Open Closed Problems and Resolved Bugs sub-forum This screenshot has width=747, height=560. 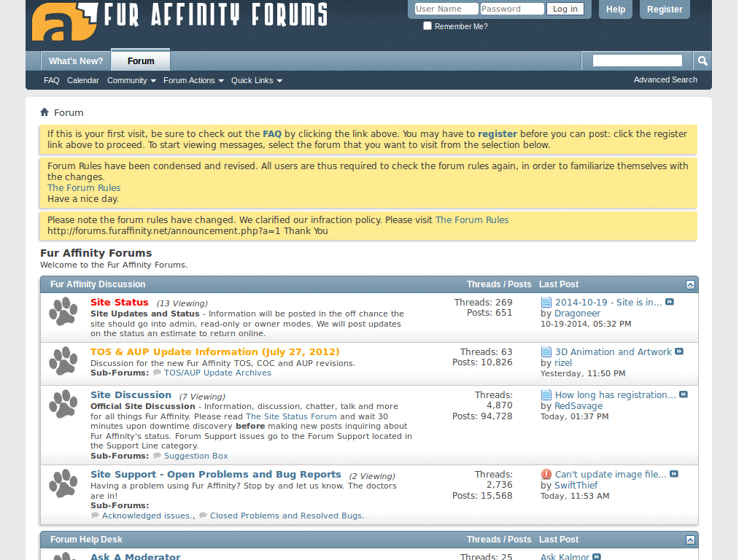[286, 516]
